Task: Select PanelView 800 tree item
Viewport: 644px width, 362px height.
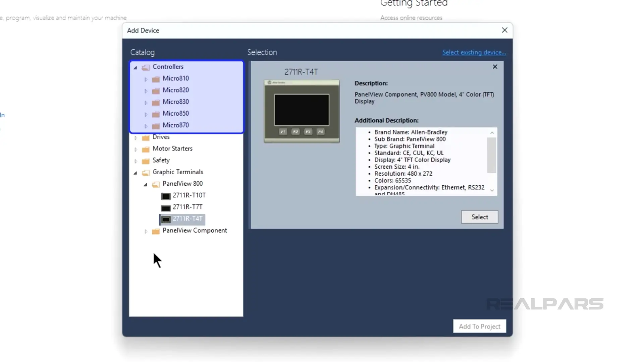Action: tap(182, 184)
